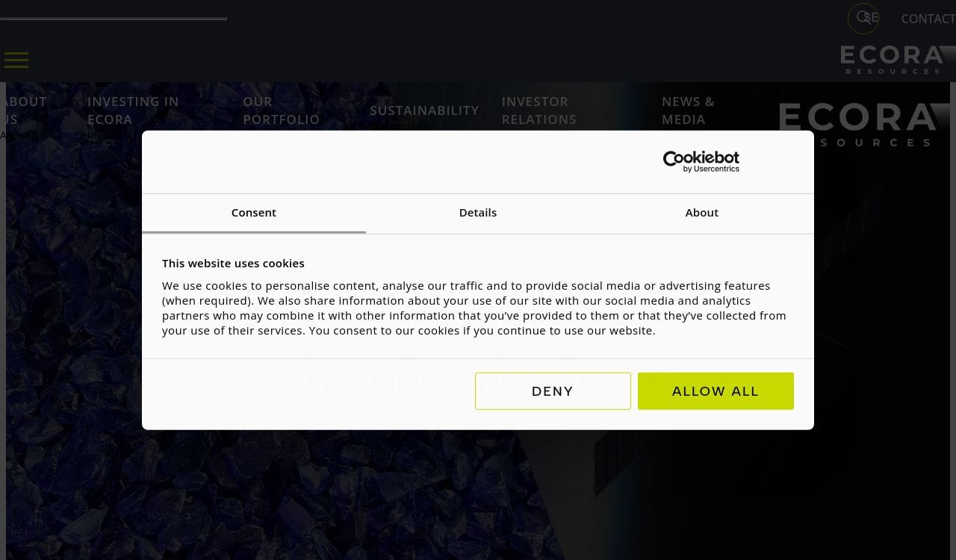Click the cookie consent description paragraph
Image resolution: width=956 pixels, height=560 pixels.
coord(474,308)
